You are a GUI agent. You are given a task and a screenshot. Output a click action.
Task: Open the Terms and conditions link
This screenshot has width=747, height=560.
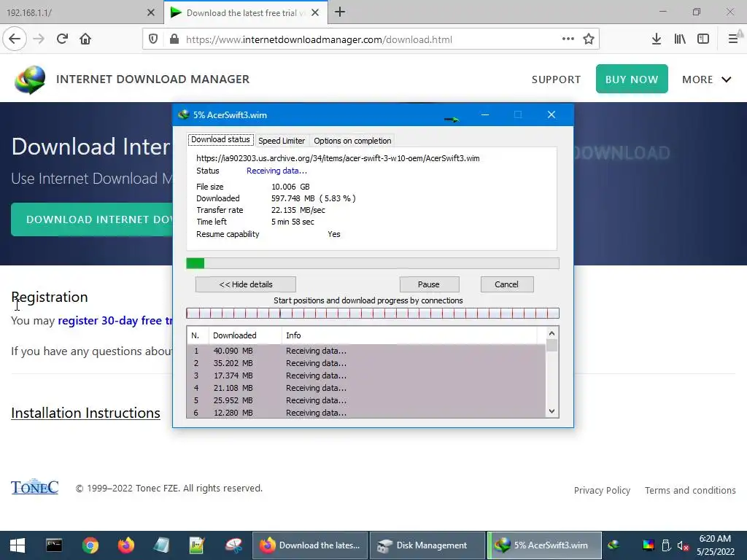click(690, 490)
